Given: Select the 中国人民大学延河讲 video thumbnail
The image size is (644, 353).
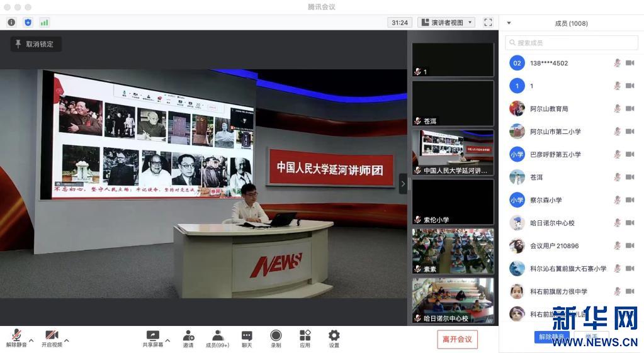Looking at the screenshot, I should [x=453, y=152].
